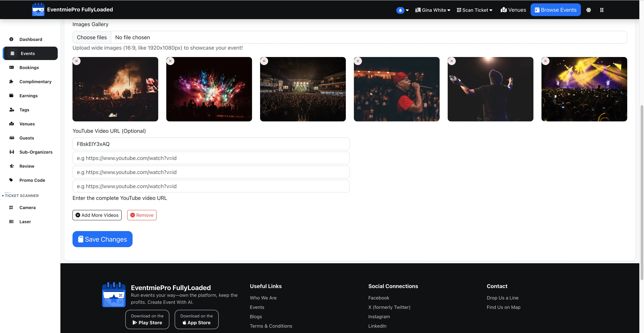Screen dimensions: 644x333
Task: Remove the red-cap singer gallery image
Action: pos(358,61)
